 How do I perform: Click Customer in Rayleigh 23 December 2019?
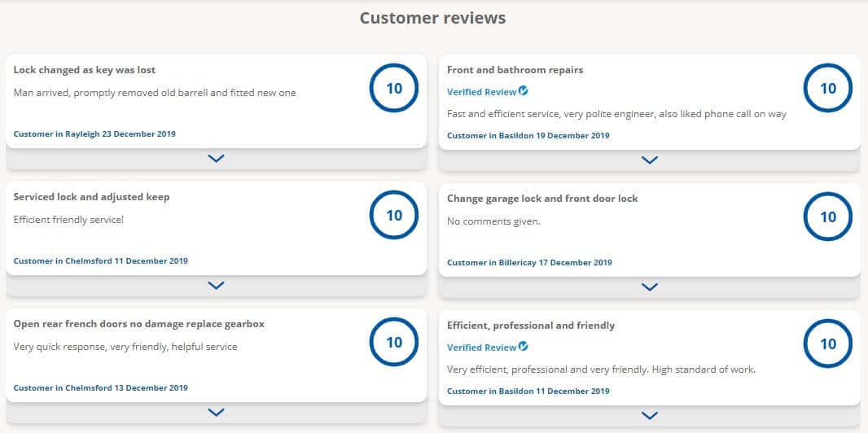coord(94,133)
